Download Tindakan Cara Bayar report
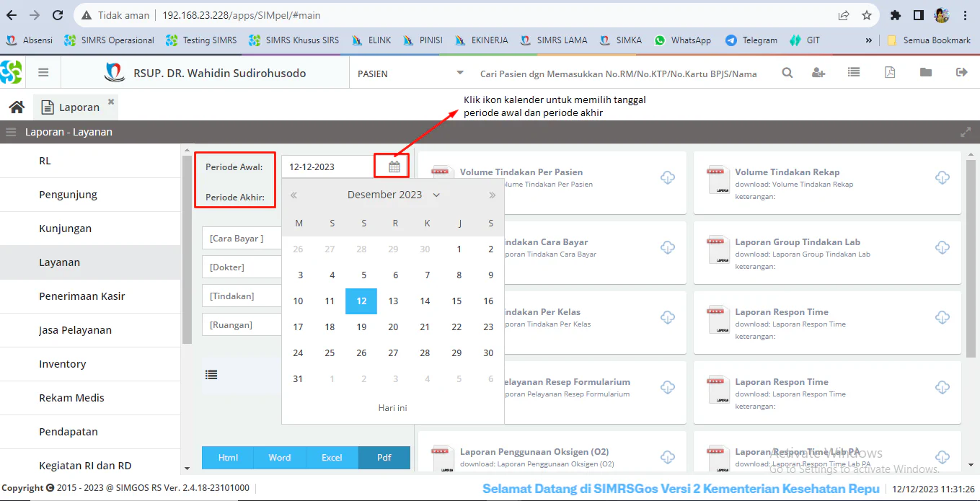 point(668,247)
